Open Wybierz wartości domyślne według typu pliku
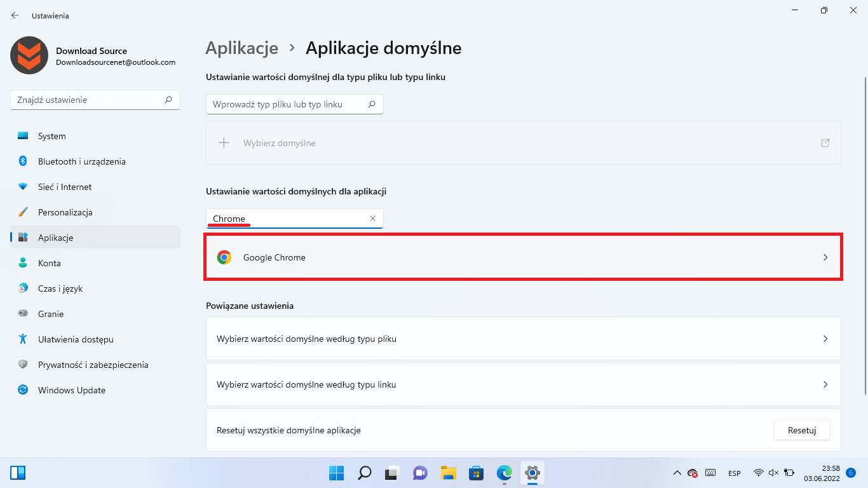868x488 pixels. coord(524,339)
